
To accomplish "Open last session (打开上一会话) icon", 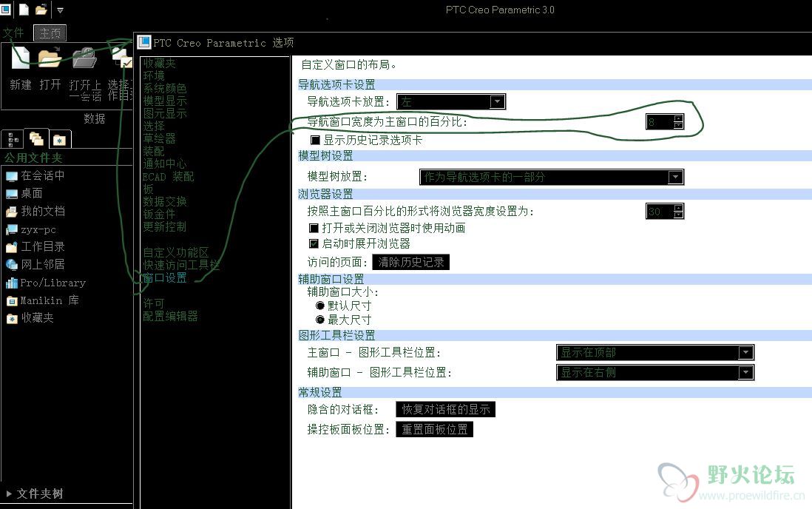I will click(84, 58).
